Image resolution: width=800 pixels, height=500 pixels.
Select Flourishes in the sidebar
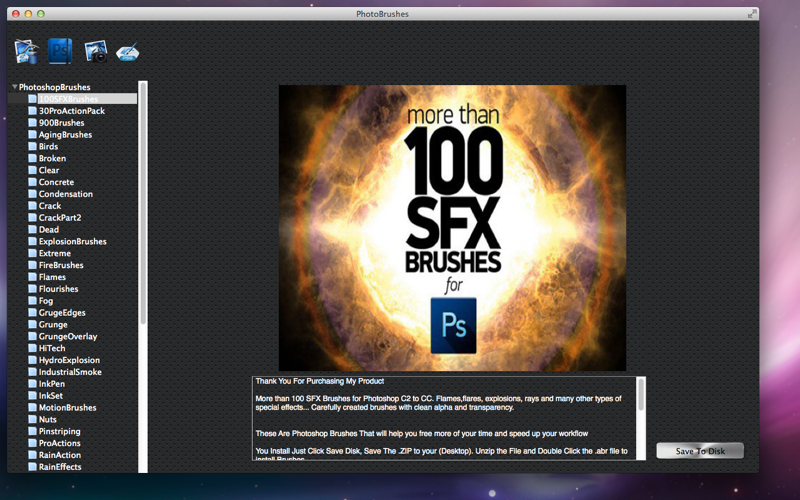click(x=59, y=289)
